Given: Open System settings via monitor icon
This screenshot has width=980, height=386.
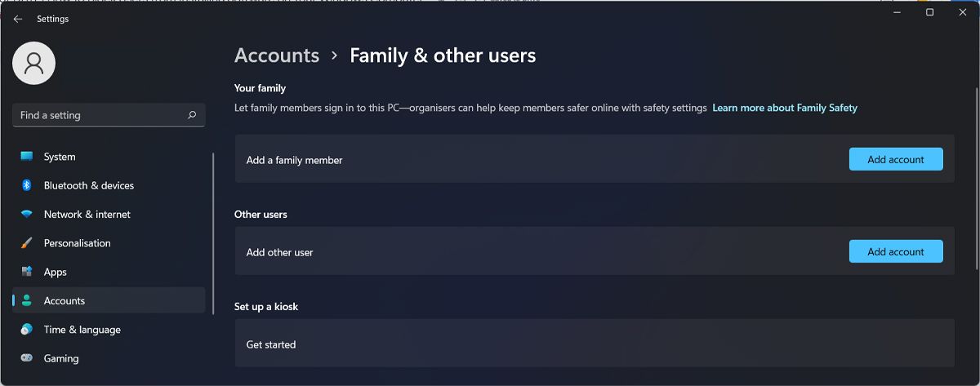Looking at the screenshot, I should (x=27, y=157).
